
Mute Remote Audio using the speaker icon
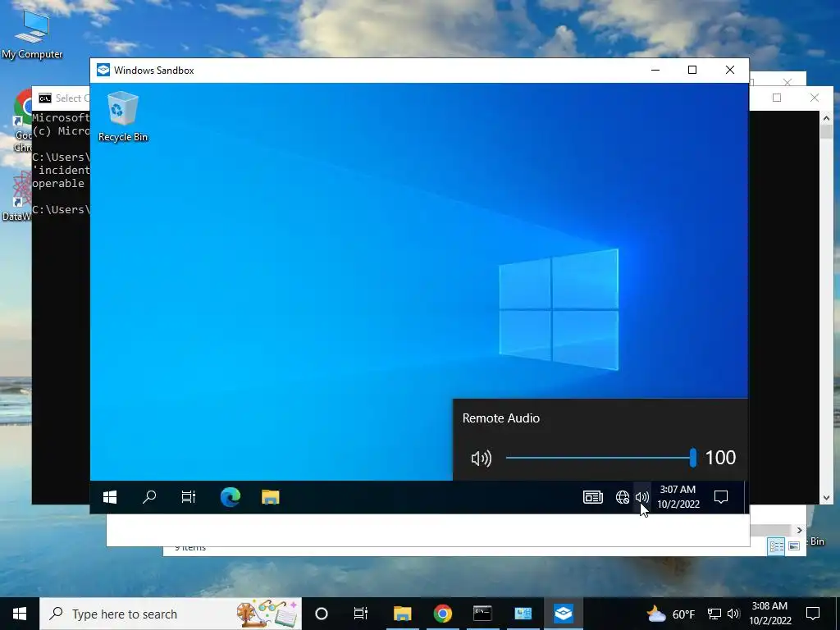coord(481,458)
